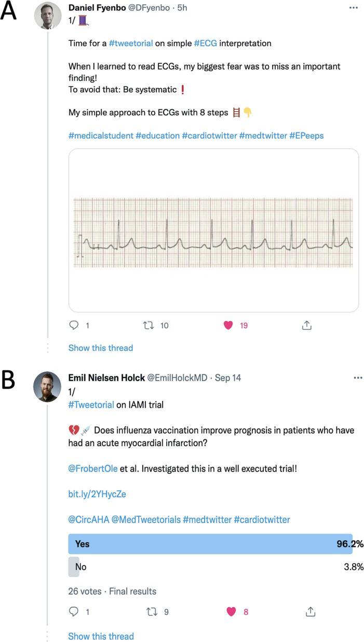Open more options on Daniel Fyenbo's tweet
364x642 pixels.
(x=354, y=8)
